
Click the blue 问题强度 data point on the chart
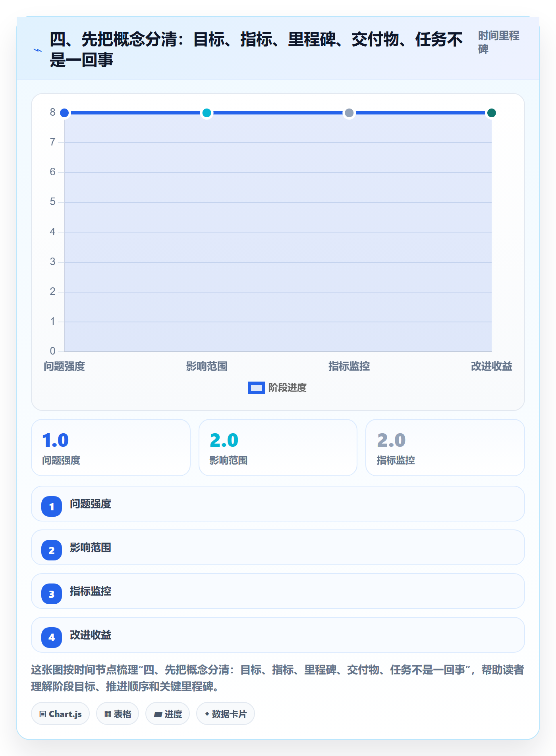point(64,113)
